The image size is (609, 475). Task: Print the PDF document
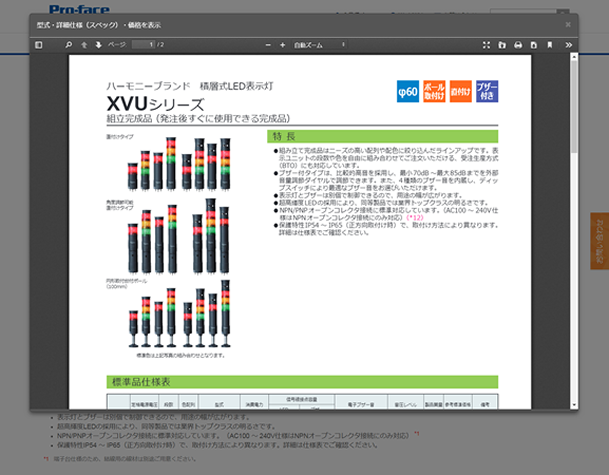(518, 45)
